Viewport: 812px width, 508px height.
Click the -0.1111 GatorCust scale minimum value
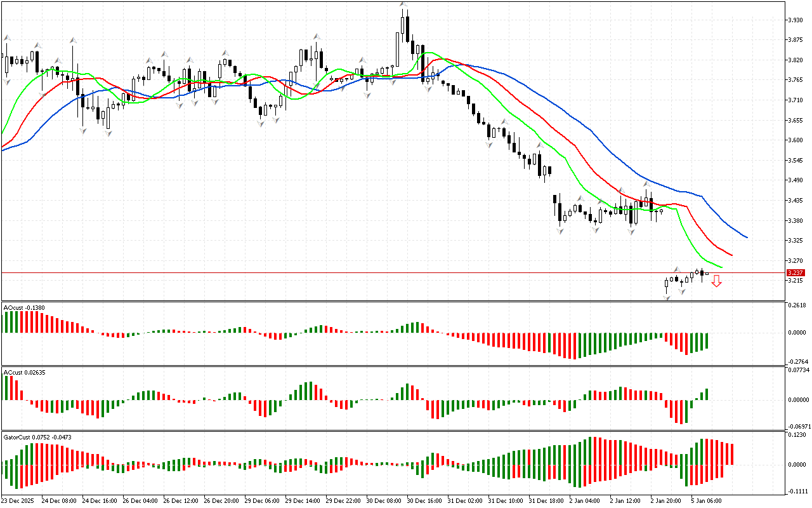pyautogui.click(x=797, y=491)
